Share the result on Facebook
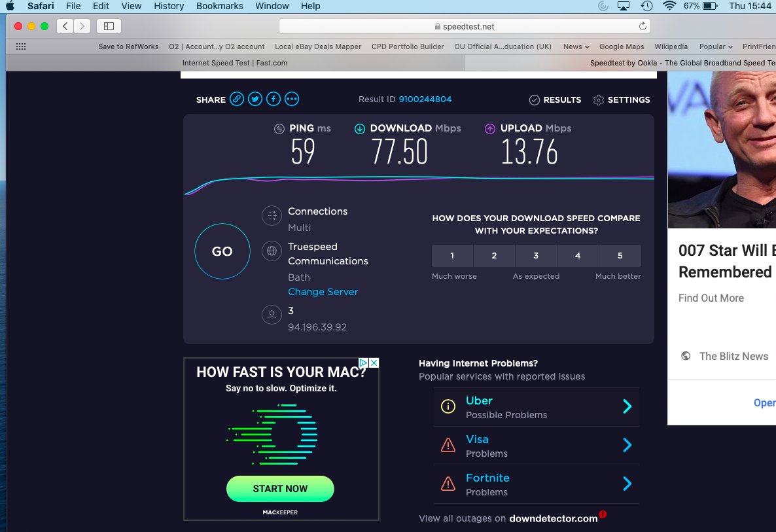Image resolution: width=776 pixels, height=532 pixels. 273,99
